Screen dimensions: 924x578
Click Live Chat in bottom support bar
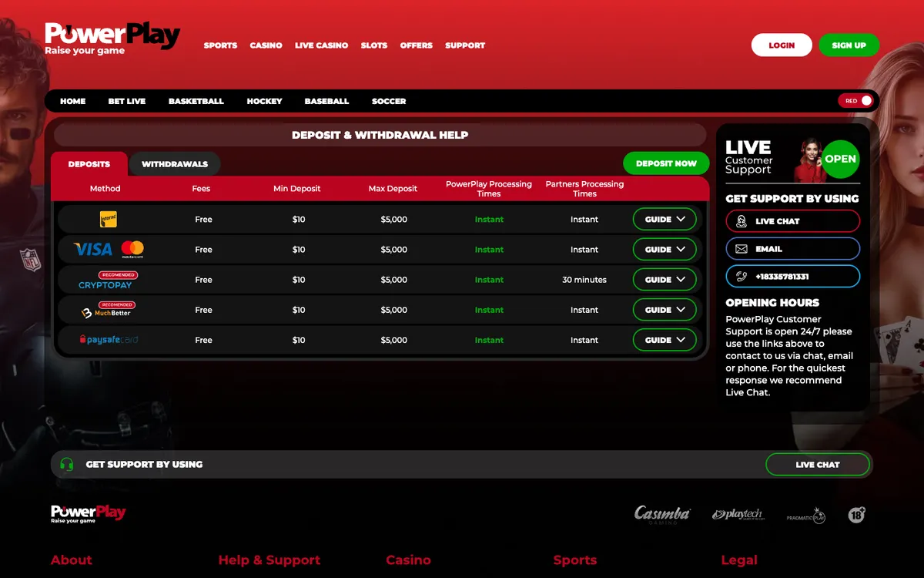[x=818, y=465]
